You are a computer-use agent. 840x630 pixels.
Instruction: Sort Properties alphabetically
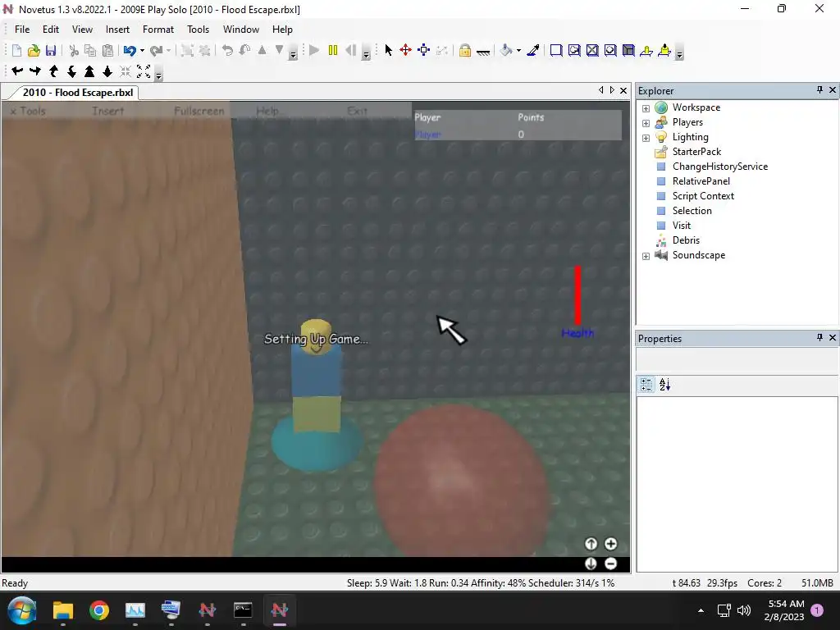(664, 385)
